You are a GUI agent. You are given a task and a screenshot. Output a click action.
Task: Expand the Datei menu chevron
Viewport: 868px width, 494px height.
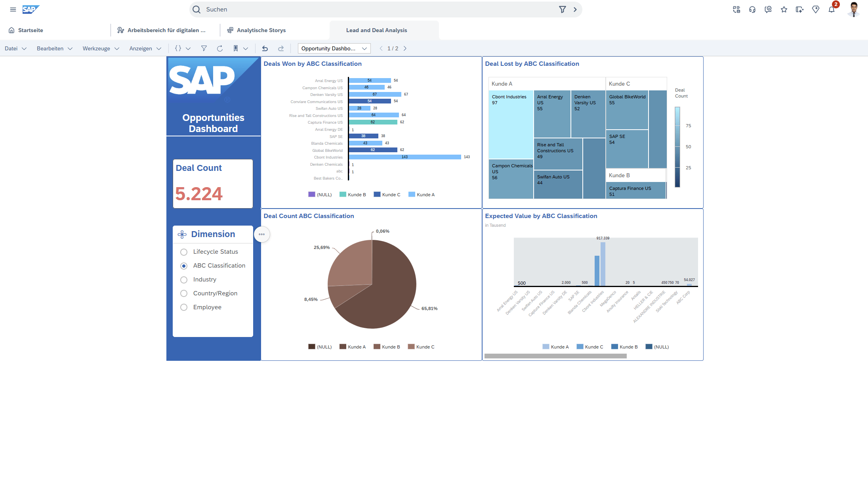point(24,49)
